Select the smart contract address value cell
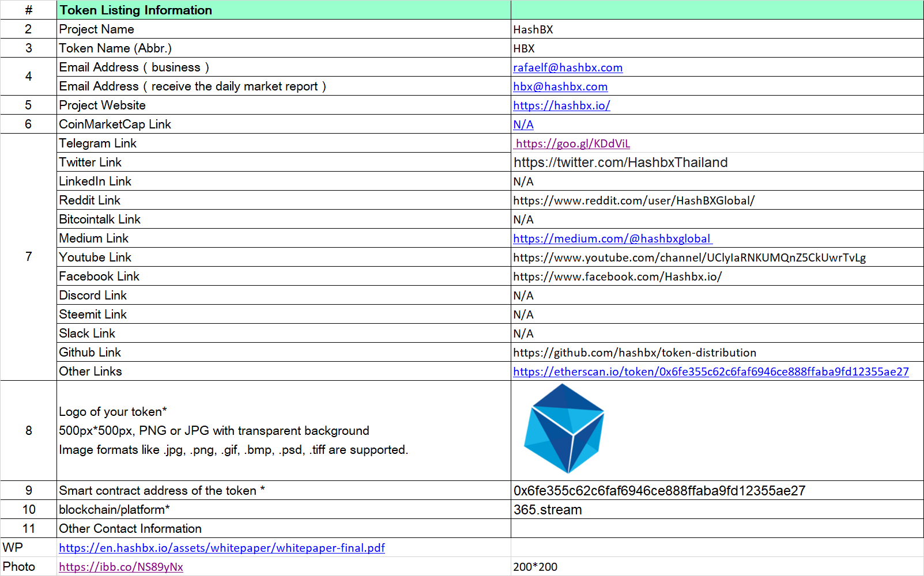Screen dimensions: 924x576 (717, 490)
